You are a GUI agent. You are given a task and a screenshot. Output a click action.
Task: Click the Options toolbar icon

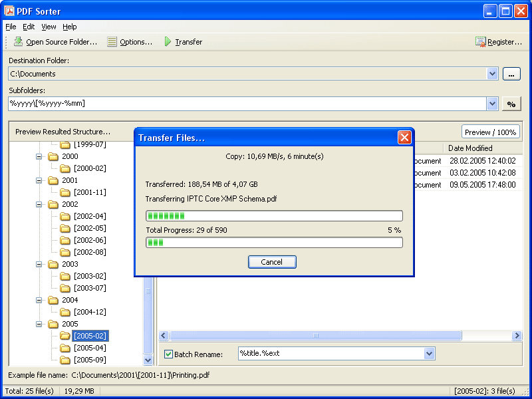pyautogui.click(x=112, y=42)
